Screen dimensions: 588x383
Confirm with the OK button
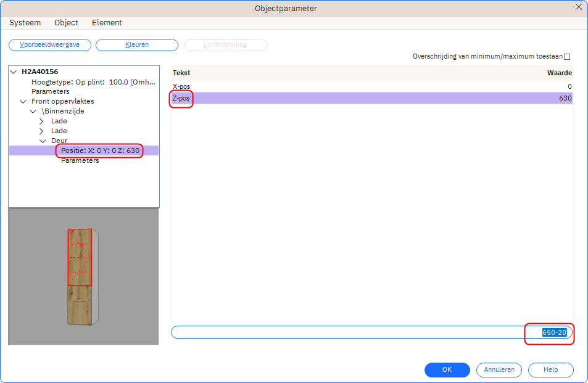point(447,369)
